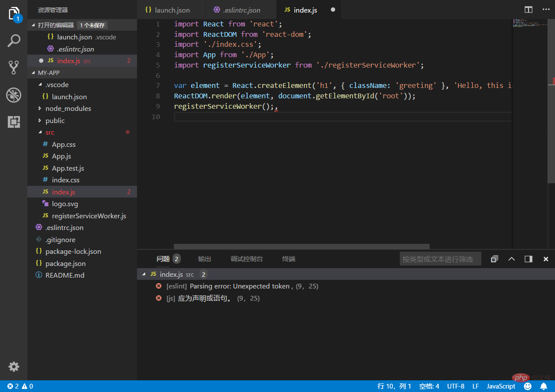
Task: Collapse the Open Editors section
Action: [x=34, y=25]
